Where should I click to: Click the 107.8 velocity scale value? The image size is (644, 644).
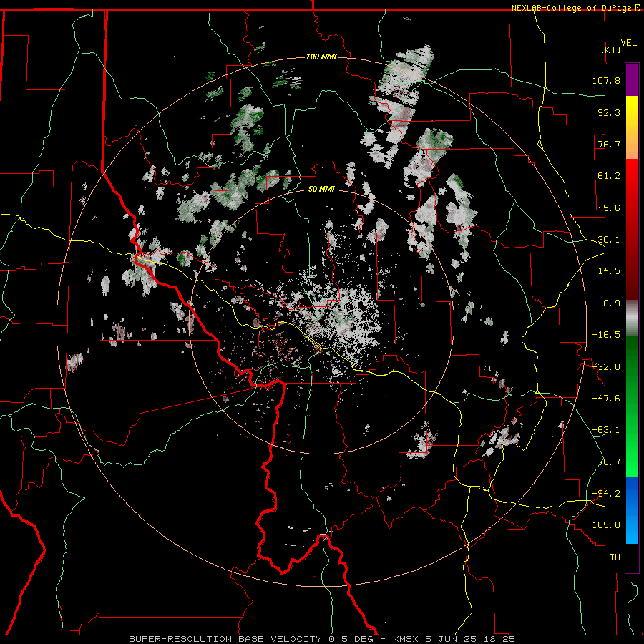pyautogui.click(x=606, y=80)
